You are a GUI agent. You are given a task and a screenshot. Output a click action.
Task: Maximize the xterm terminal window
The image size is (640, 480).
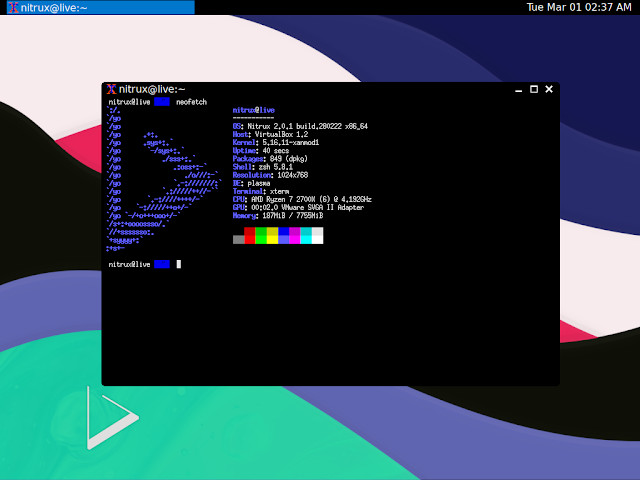[x=534, y=89]
